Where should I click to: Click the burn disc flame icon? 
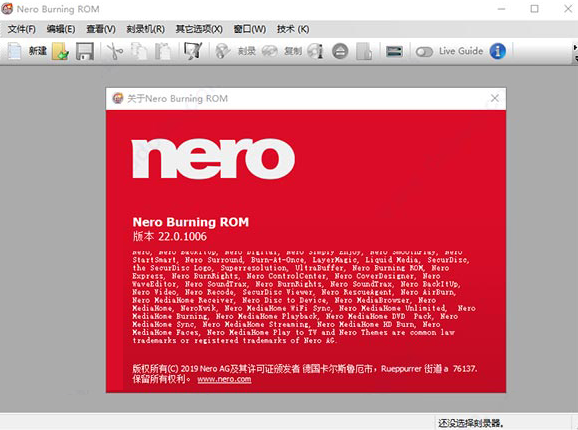point(223,51)
